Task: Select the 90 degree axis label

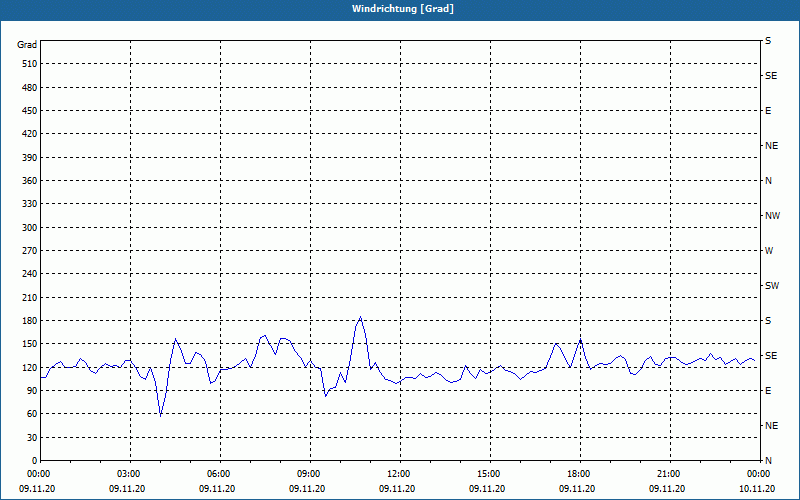Action: click(x=32, y=391)
